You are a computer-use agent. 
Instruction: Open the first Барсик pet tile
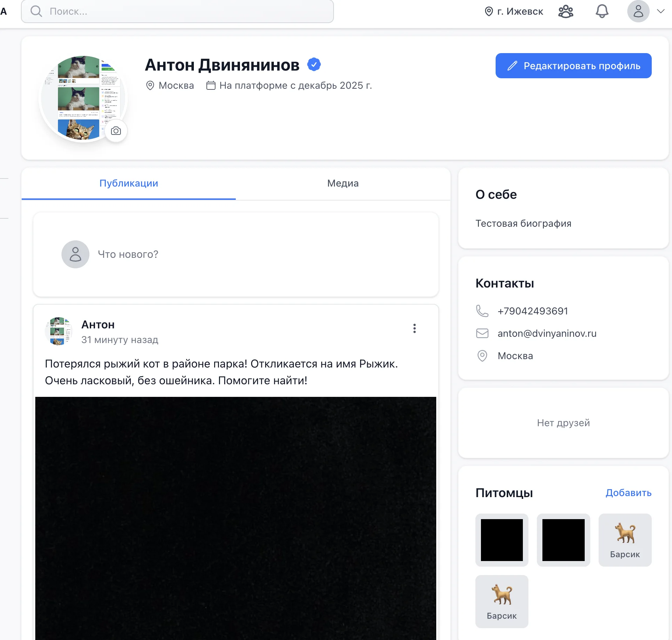(x=625, y=540)
